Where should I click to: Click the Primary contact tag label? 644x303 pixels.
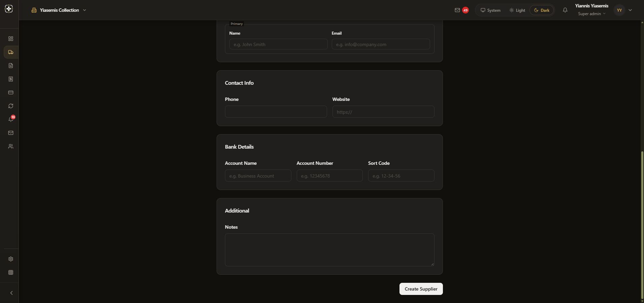pyautogui.click(x=237, y=24)
